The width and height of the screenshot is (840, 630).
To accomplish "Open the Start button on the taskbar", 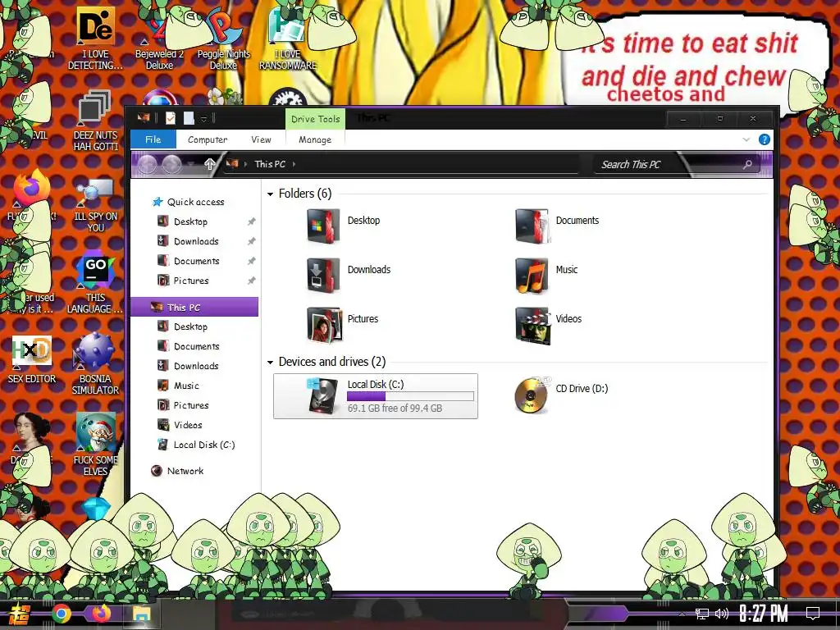I will [20, 614].
